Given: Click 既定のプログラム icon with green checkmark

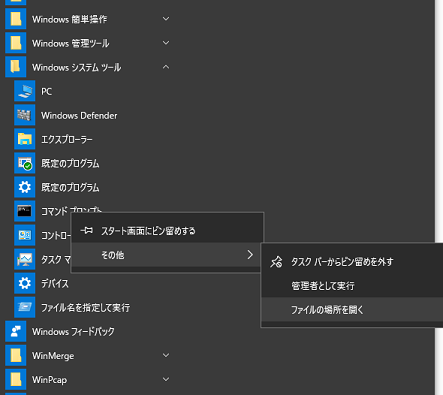Looking at the screenshot, I should click(25, 163).
